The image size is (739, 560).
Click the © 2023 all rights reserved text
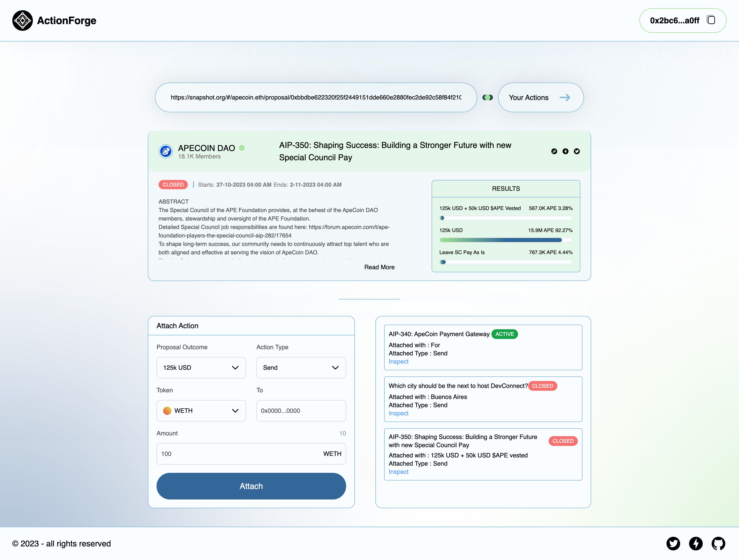pyautogui.click(x=62, y=544)
